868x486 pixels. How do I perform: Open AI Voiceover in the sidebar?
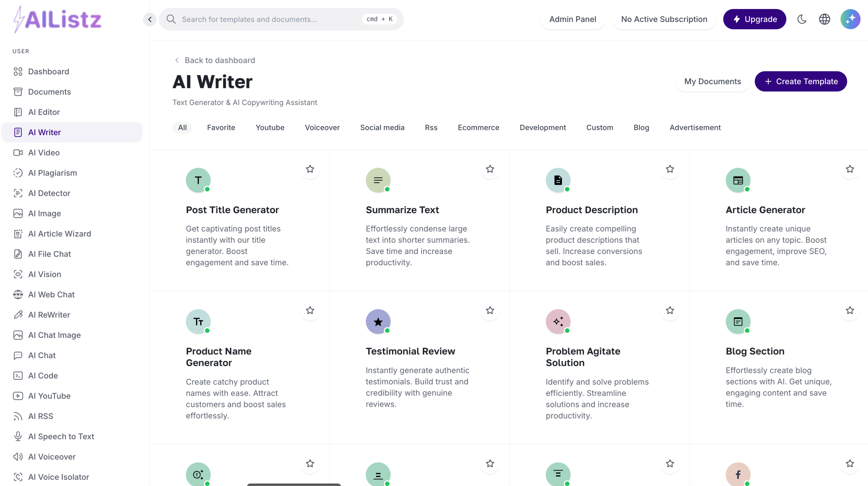[52, 456]
